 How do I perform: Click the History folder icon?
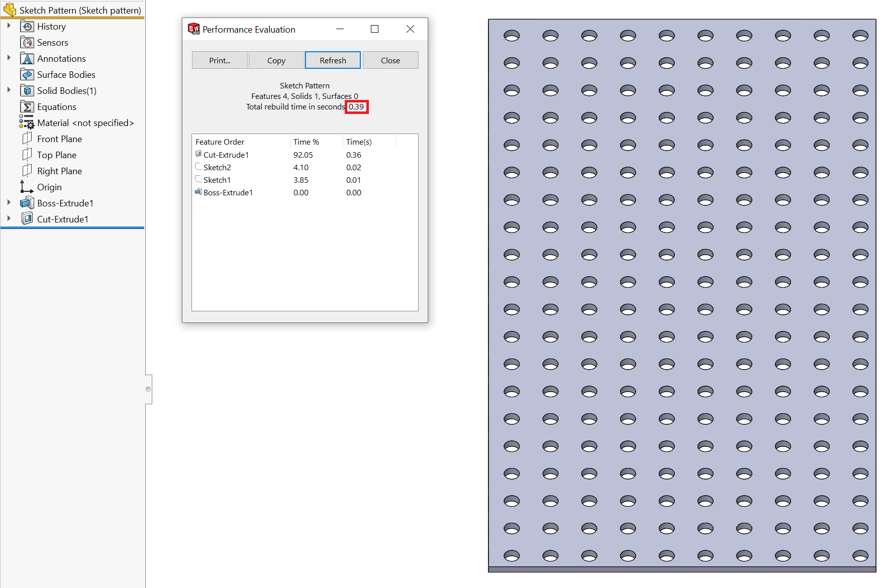tap(27, 27)
